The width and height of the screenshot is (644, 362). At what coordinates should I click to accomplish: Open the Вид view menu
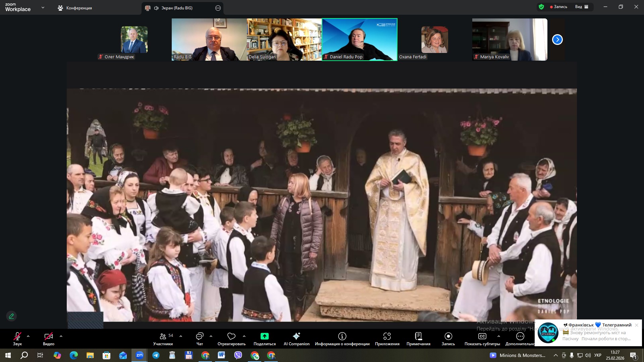click(581, 7)
